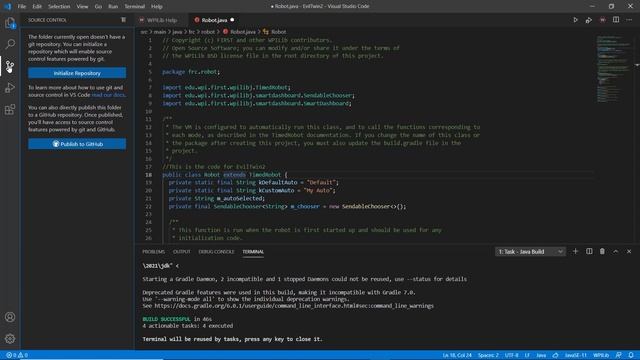Screen dimensions: 640x360
Task: Click the feedback icon in status bar
Action: click(618, 355)
